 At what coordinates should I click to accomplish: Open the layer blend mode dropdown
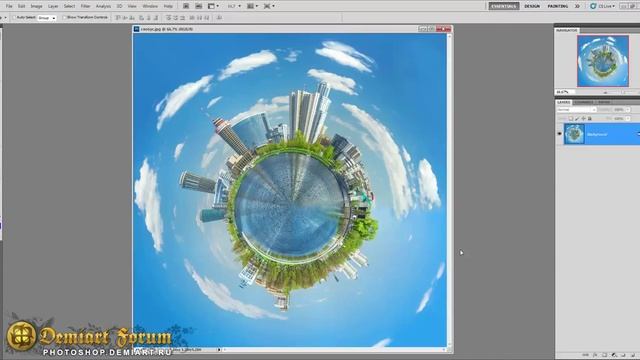point(577,110)
